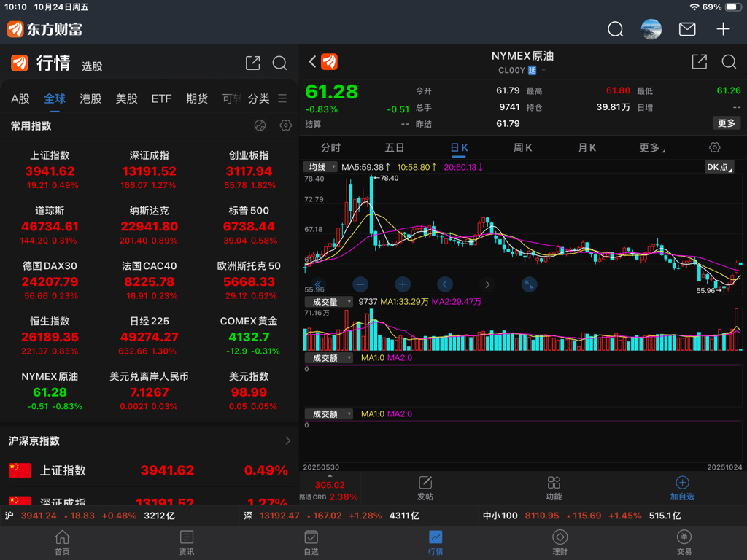Click 更多 button in quote details
This screenshot has width=747, height=560.
(x=727, y=122)
